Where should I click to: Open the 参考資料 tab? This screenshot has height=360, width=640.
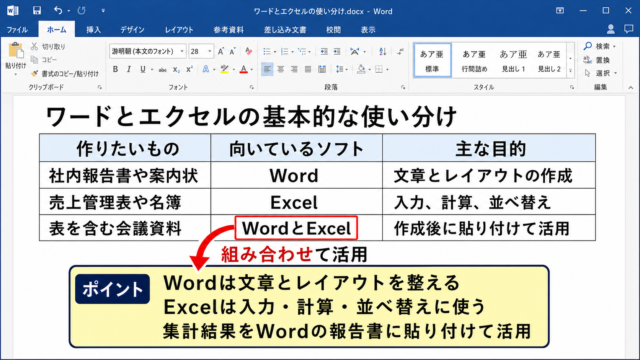[229, 30]
